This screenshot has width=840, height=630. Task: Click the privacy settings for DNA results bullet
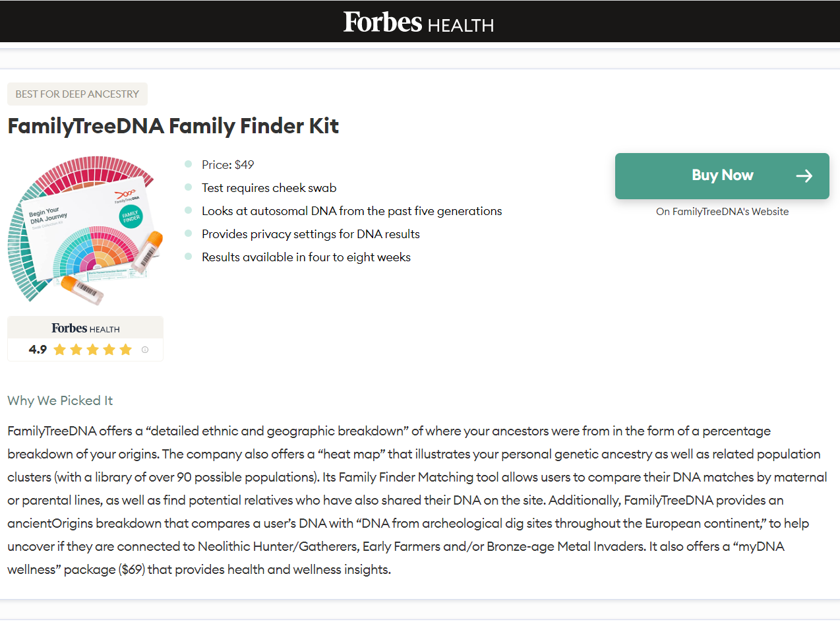point(311,234)
